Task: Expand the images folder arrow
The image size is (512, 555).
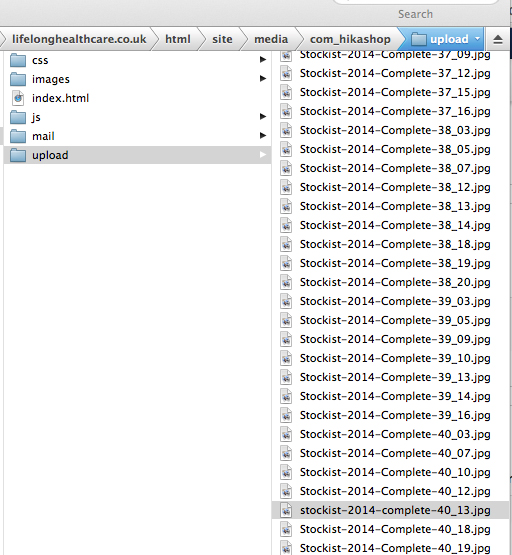Action: click(263, 78)
